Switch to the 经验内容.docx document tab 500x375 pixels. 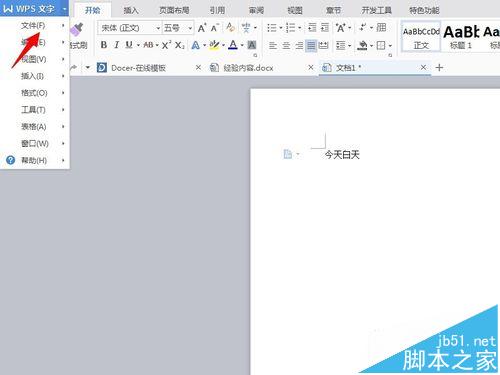(248, 68)
